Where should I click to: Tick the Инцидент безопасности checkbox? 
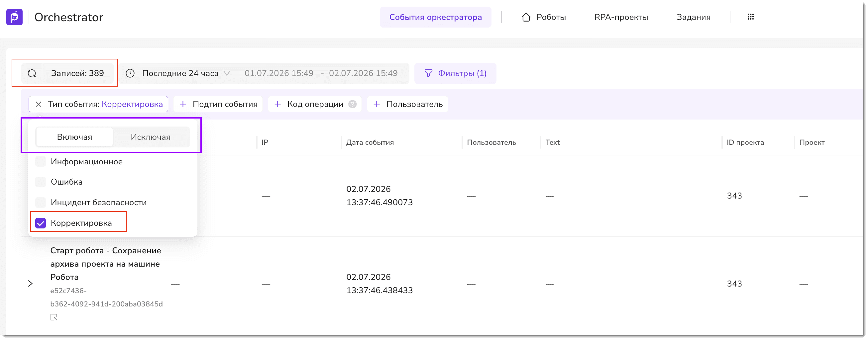(x=41, y=203)
